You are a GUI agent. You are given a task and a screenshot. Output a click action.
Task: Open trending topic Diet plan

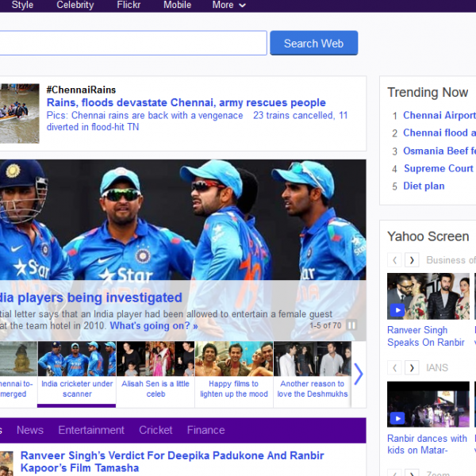tap(424, 186)
